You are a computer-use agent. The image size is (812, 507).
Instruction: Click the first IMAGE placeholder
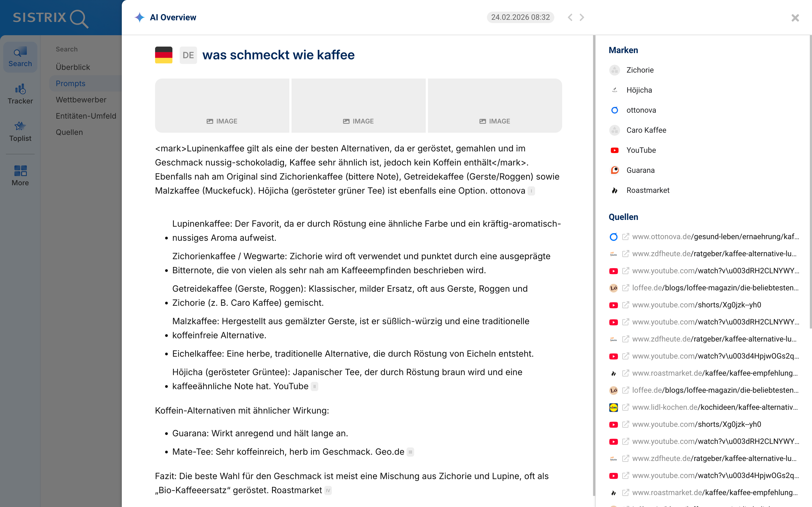click(x=222, y=105)
